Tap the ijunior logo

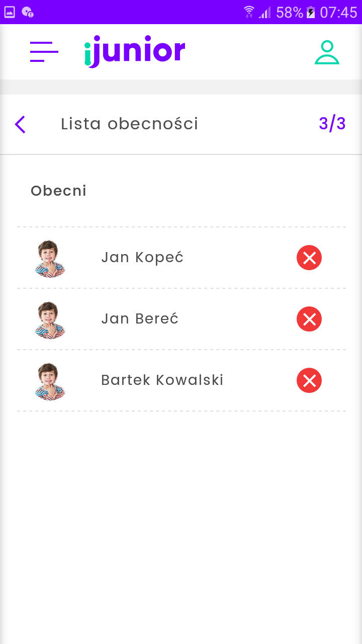tap(135, 51)
